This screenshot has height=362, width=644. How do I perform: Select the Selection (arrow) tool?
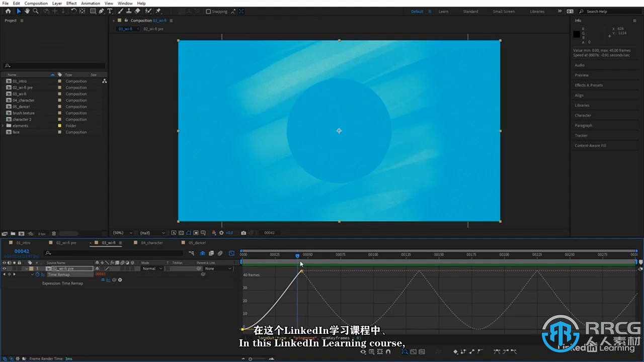(19, 11)
